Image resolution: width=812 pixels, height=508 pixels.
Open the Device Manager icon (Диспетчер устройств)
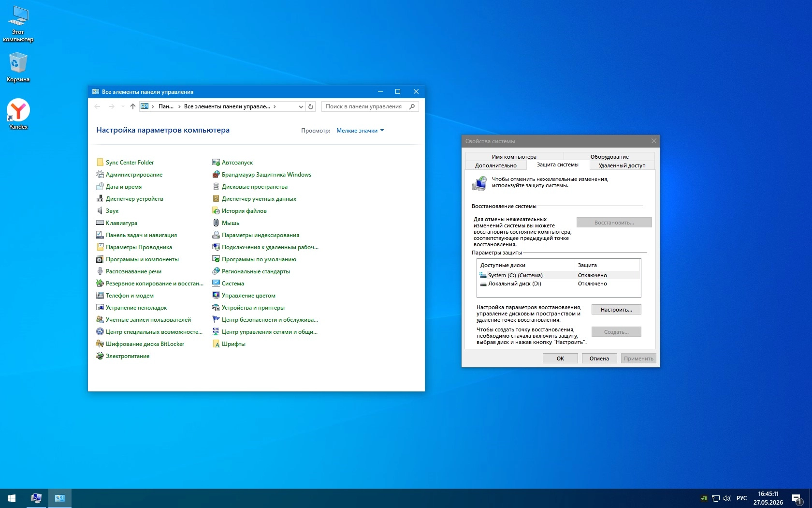[100, 199]
